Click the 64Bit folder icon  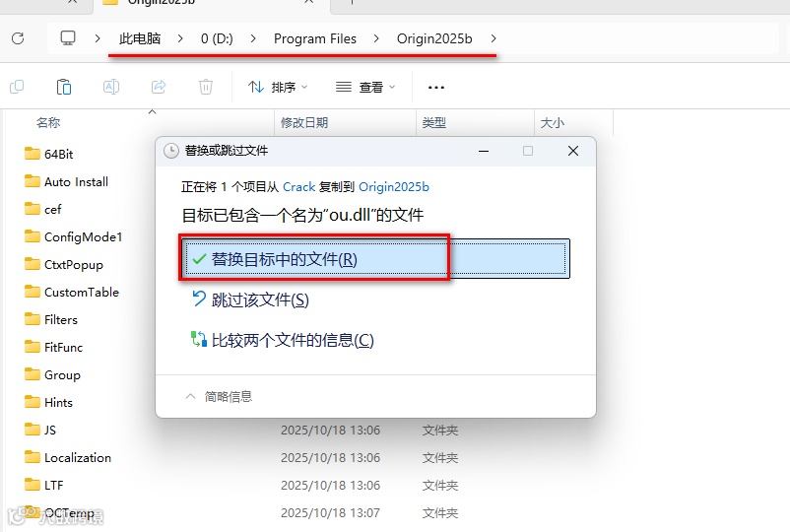click(33, 153)
